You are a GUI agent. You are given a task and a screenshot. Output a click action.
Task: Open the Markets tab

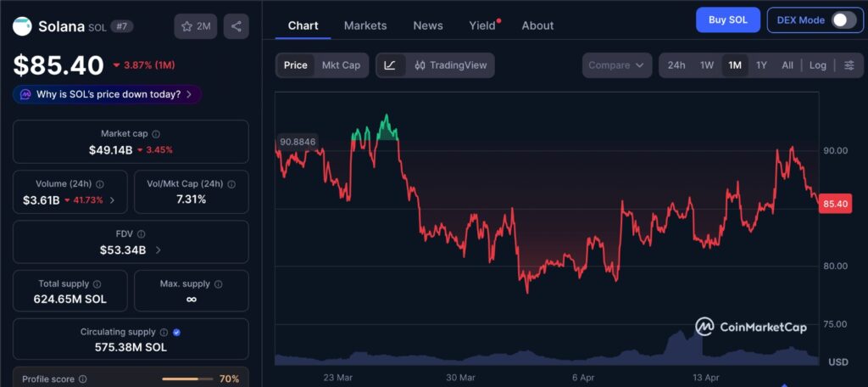365,25
